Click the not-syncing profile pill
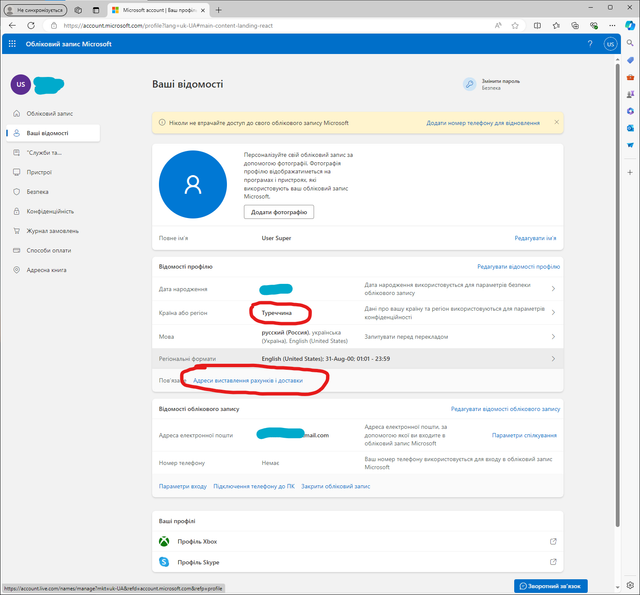The height and width of the screenshot is (595, 640). coord(36,10)
